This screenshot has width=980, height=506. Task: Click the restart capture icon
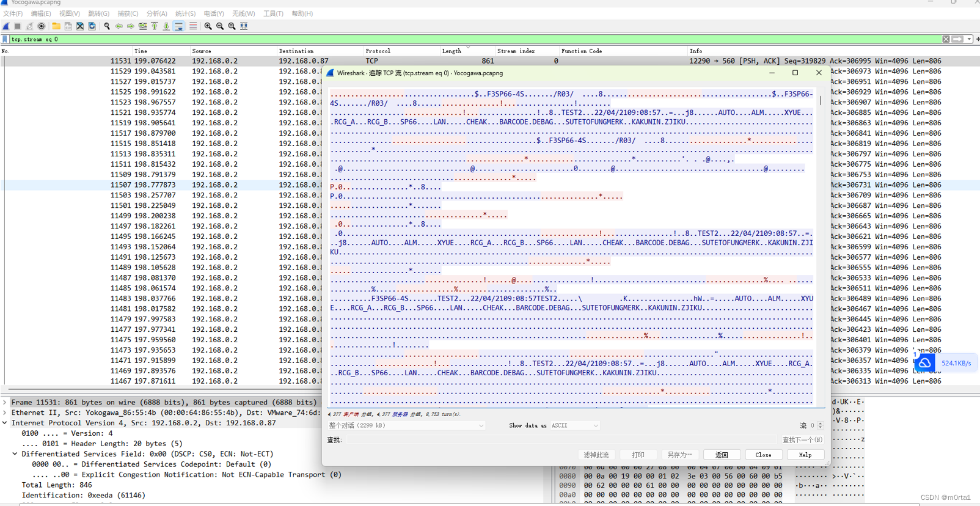pyautogui.click(x=29, y=26)
